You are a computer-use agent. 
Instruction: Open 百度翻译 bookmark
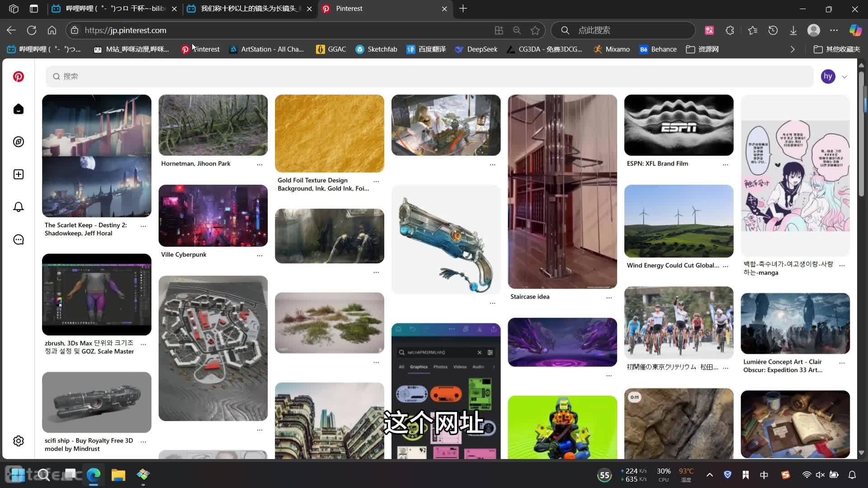click(x=426, y=49)
